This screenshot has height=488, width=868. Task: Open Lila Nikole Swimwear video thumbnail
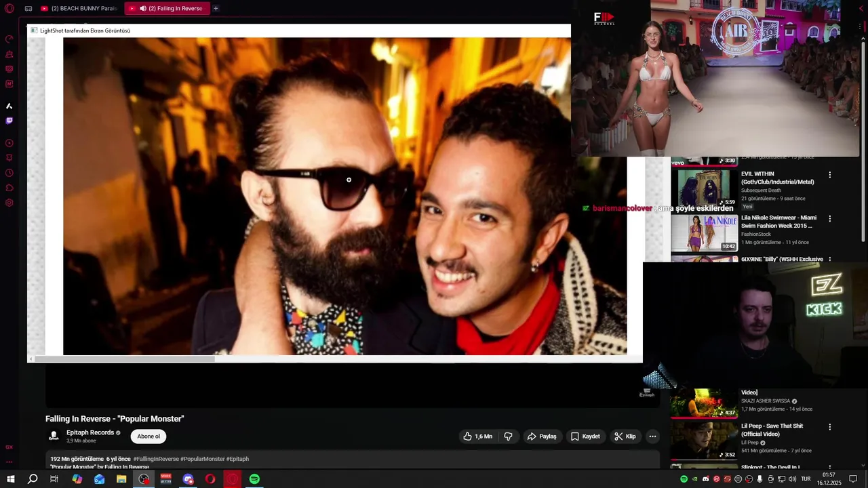click(704, 232)
